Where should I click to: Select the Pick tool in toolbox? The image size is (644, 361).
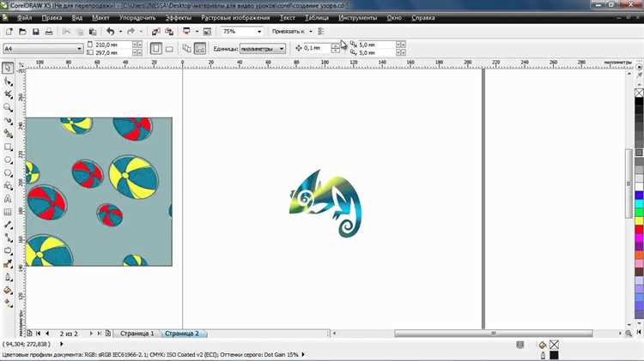pos(8,68)
